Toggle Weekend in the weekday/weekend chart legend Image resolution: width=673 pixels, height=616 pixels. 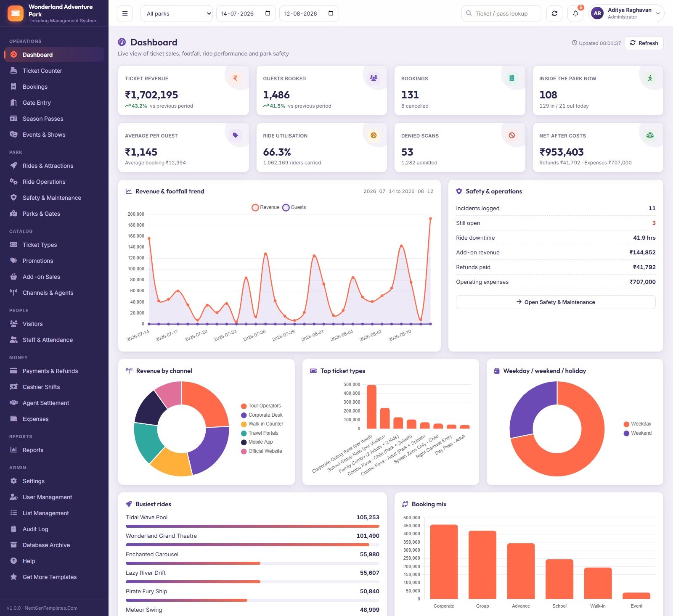pyautogui.click(x=638, y=433)
